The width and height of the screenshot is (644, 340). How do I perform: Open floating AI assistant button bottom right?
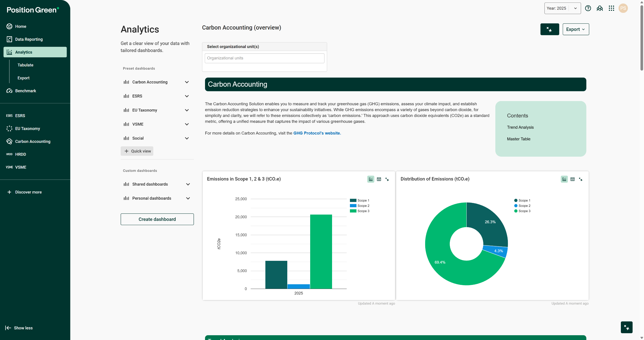tap(626, 327)
